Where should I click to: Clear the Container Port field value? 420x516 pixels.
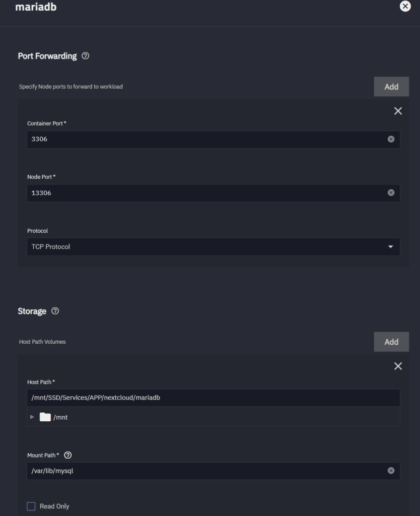(x=391, y=139)
